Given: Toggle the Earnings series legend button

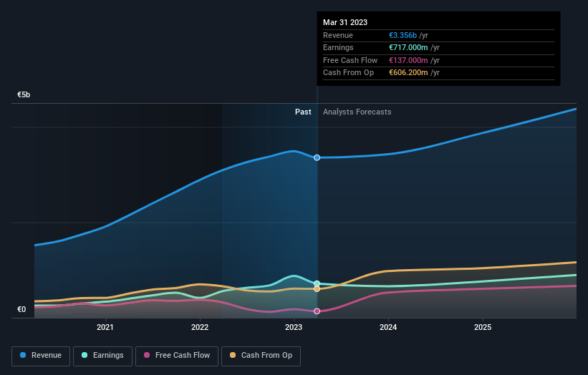Looking at the screenshot, I should pyautogui.click(x=102, y=356).
